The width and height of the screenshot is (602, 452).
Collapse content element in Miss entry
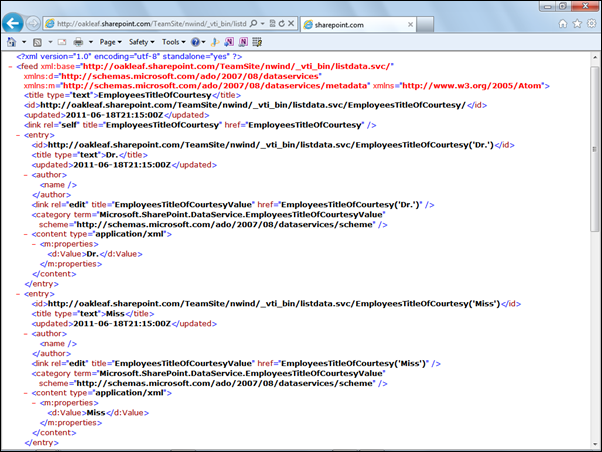pos(25,393)
